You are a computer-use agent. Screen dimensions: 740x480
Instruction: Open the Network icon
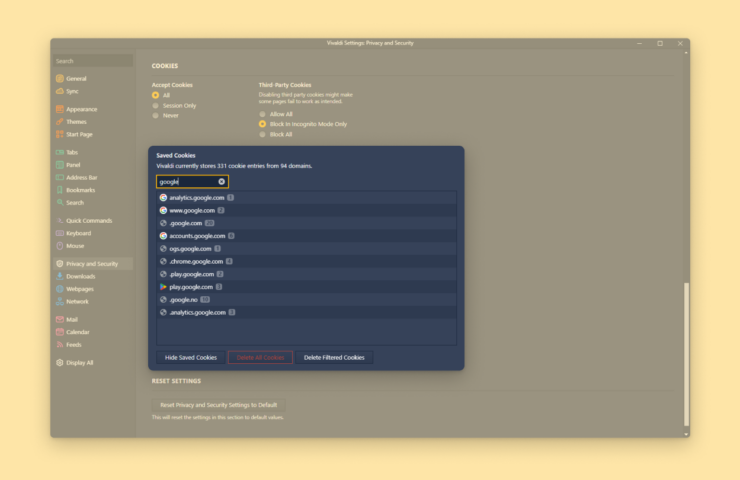click(x=59, y=302)
